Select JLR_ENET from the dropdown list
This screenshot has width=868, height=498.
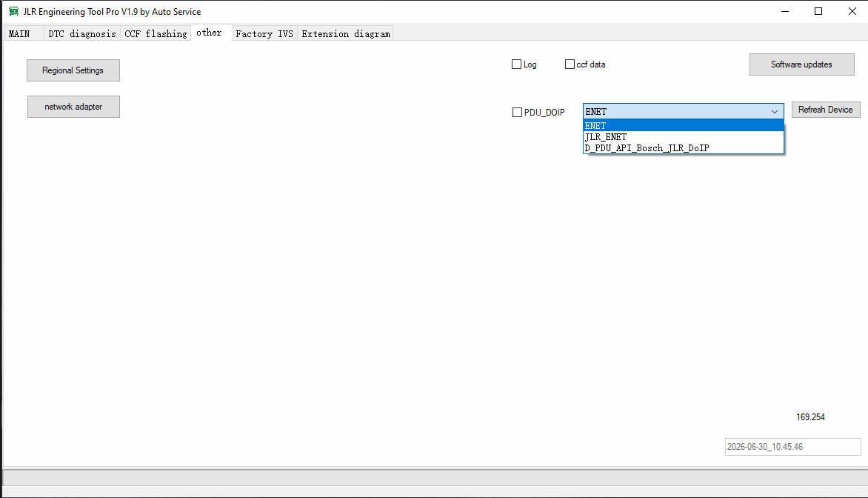click(684, 137)
